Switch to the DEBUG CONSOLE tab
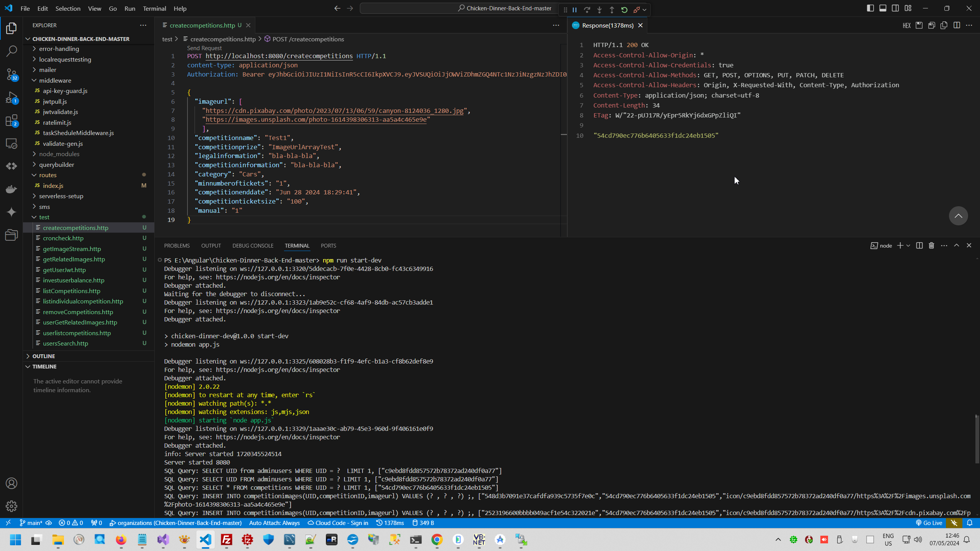 (253, 246)
